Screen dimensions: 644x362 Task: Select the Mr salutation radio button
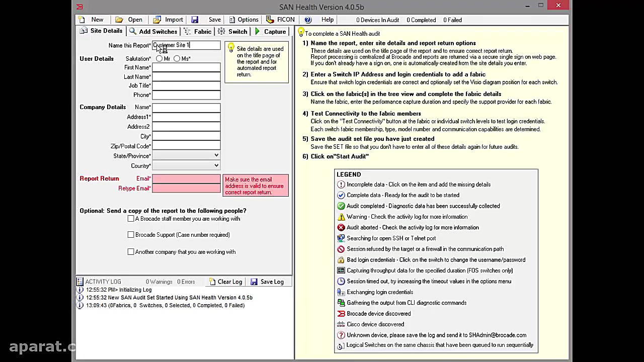point(159,59)
